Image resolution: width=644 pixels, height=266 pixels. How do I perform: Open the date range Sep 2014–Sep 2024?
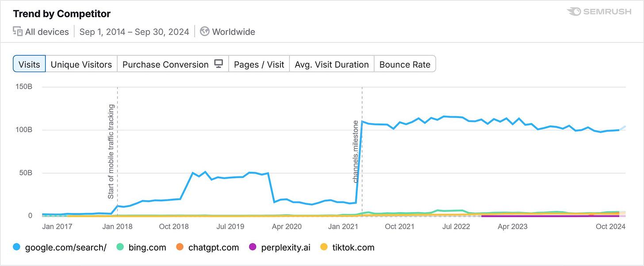point(134,32)
